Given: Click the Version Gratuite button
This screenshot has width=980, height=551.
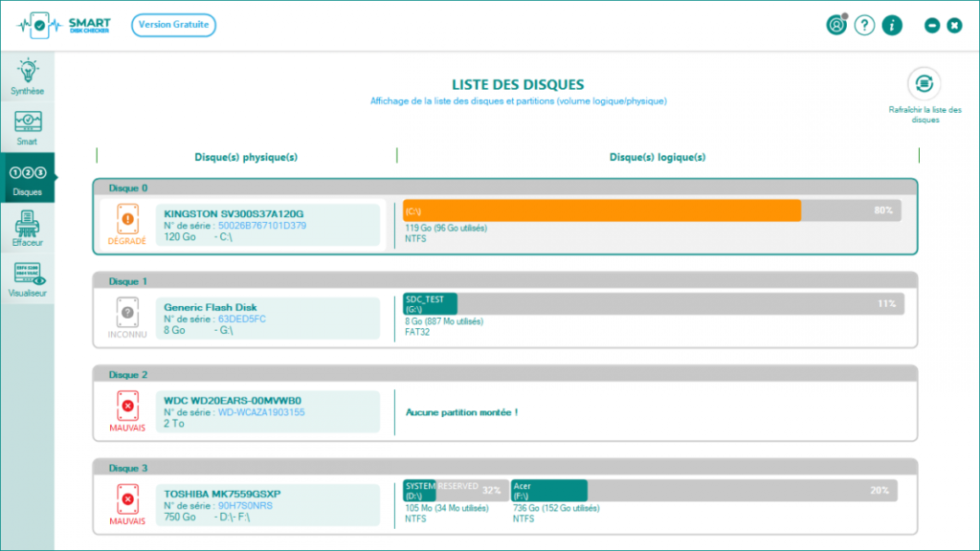Looking at the screenshot, I should click(174, 25).
